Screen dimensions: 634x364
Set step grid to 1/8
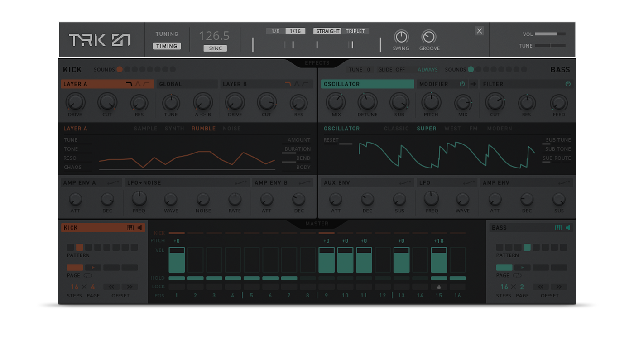point(275,31)
